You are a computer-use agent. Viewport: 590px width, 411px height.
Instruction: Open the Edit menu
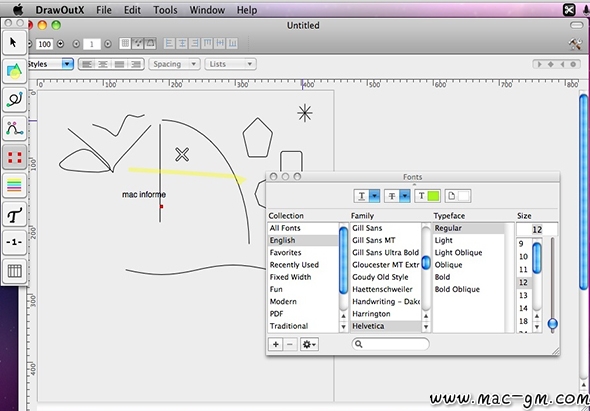(x=132, y=10)
